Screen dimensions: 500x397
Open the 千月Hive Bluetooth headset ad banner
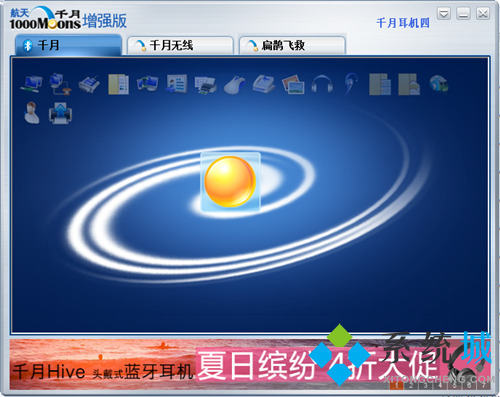click(250, 365)
